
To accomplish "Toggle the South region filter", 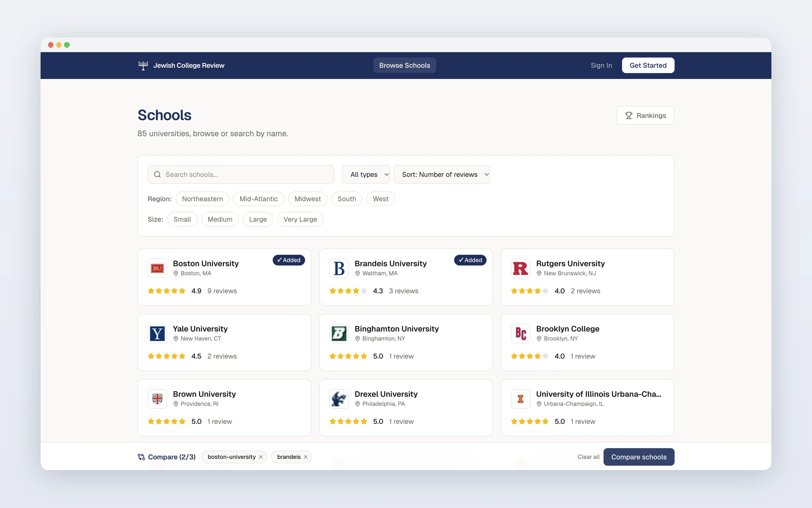I will pyautogui.click(x=347, y=199).
